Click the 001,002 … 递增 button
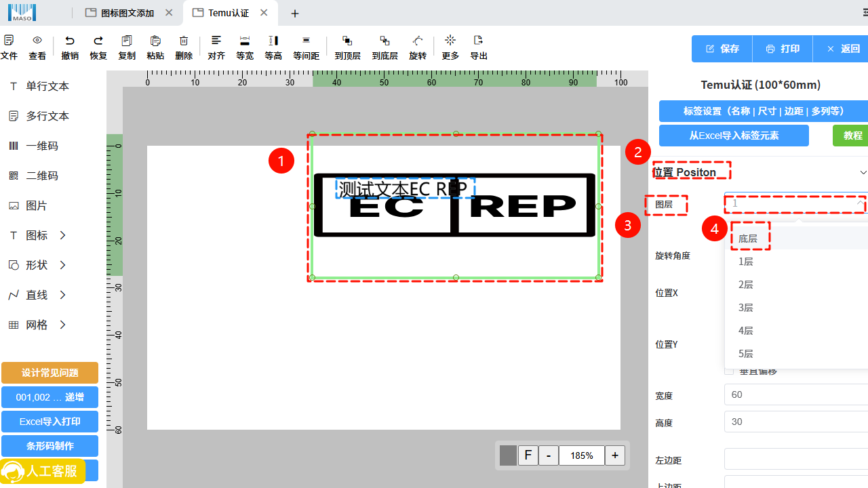This screenshot has height=488, width=868. point(50,397)
